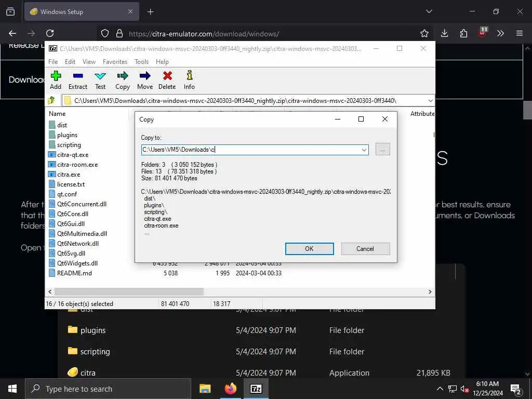The width and height of the screenshot is (532, 399).
Task: Expand the Copy to path dropdown
Action: (364, 150)
